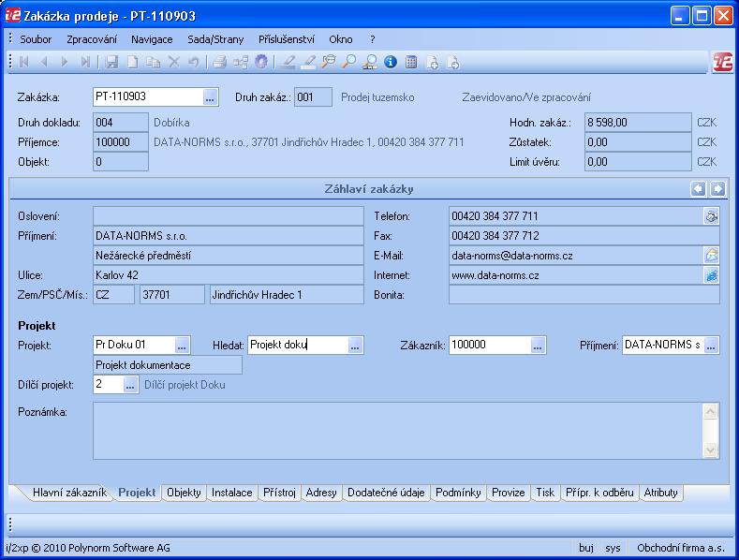Click the dial phone icon beside Telefon
The image size is (739, 560).
(711, 216)
